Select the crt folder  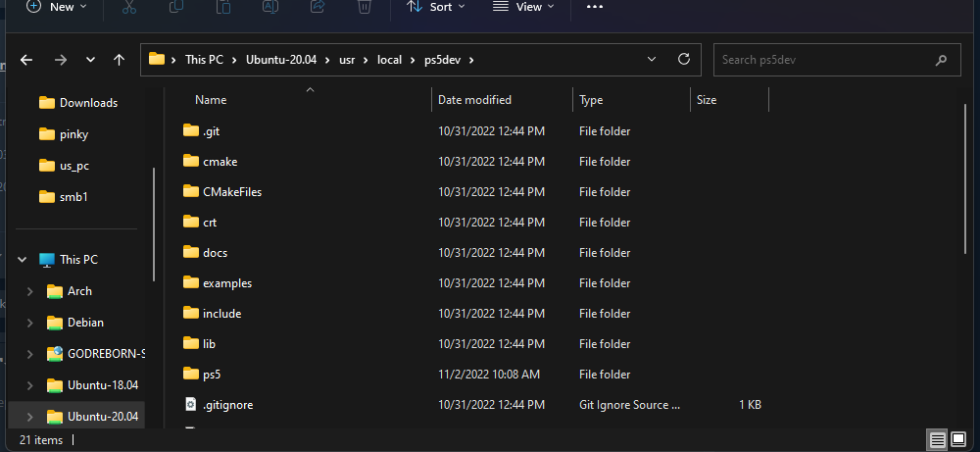[210, 223]
